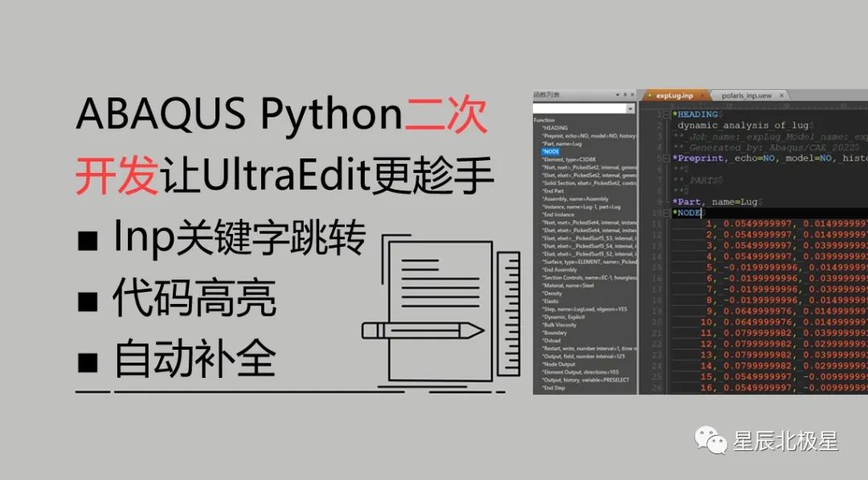Screen dimensions: 868x480
Task: Jump to '*Dsload' in function list
Action: 551,340
